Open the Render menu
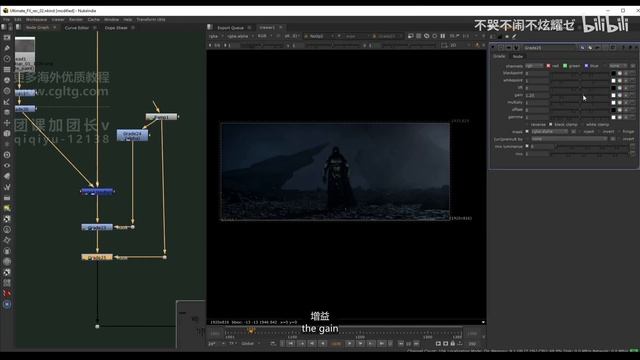The width and height of the screenshot is (640, 360). pyautogui.click(x=76, y=20)
